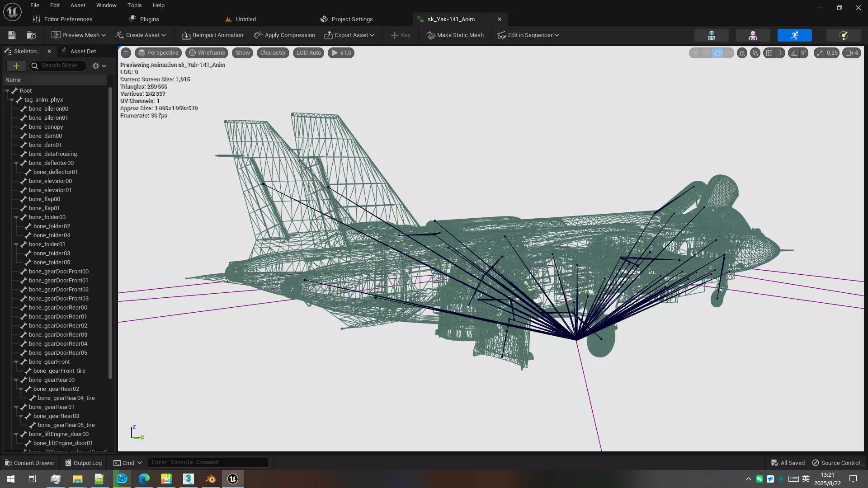Open the Asset menu
Viewport: 868px width, 488px height.
(x=78, y=5)
